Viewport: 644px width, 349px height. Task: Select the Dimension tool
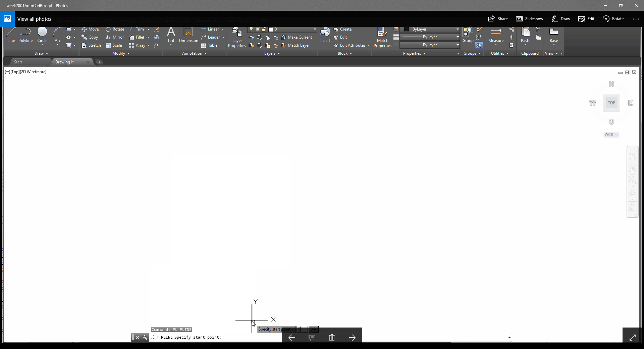tap(189, 35)
